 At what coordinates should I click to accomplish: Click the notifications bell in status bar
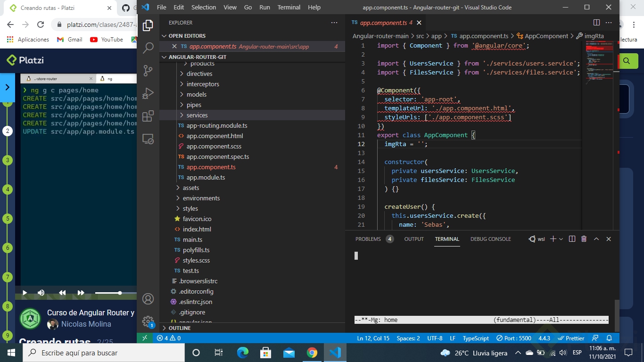(x=609, y=338)
